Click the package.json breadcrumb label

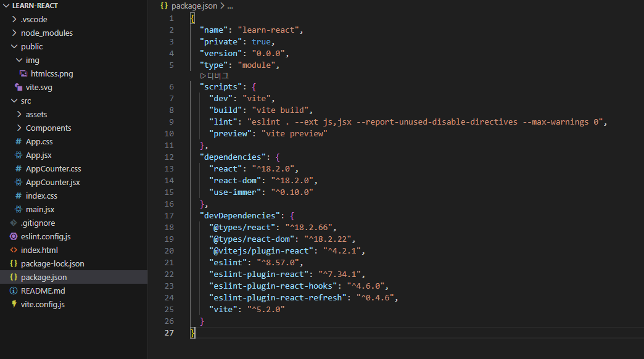point(194,6)
